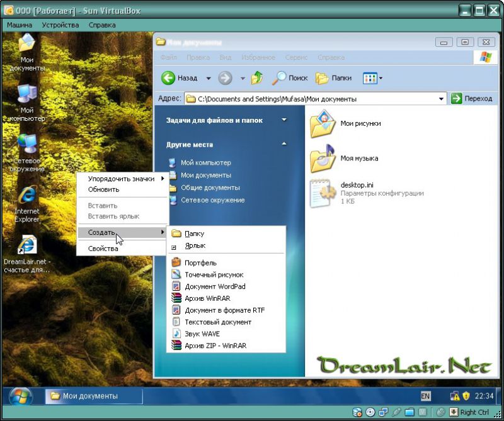Open the Back history dropdown arrow
This screenshot has width=504, height=421.
209,78
